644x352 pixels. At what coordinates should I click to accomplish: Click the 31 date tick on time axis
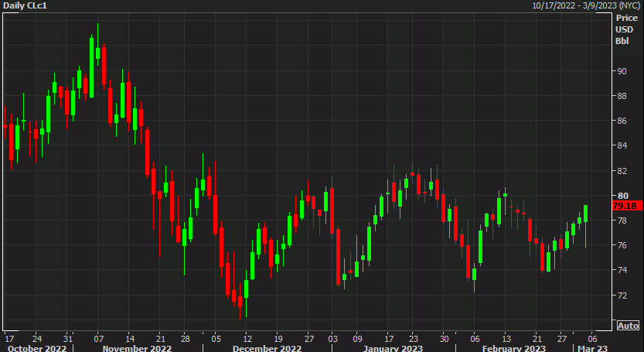click(68, 340)
